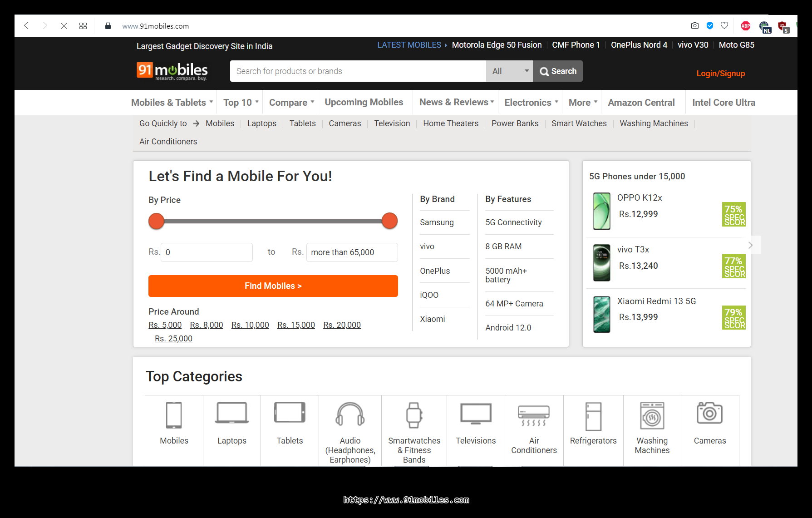
Task: Click the orange Find Mobiles button
Action: click(273, 286)
